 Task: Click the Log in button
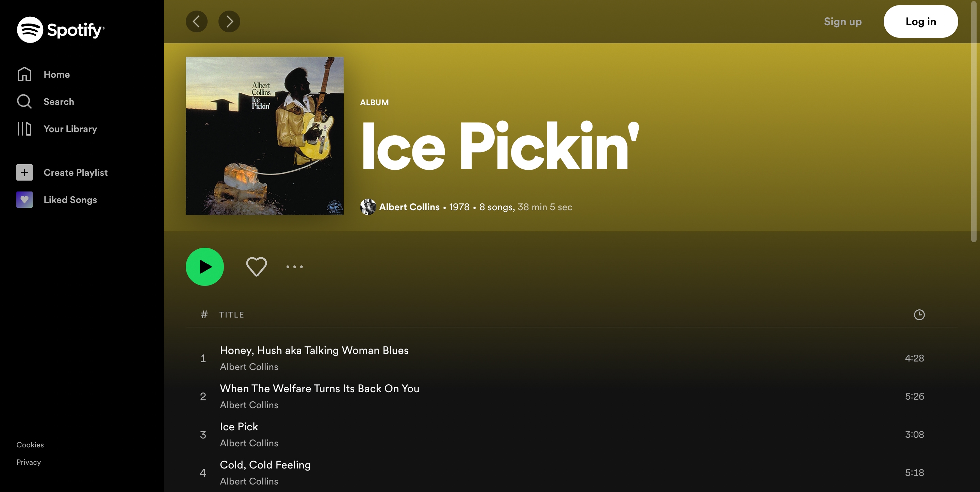[x=921, y=21]
